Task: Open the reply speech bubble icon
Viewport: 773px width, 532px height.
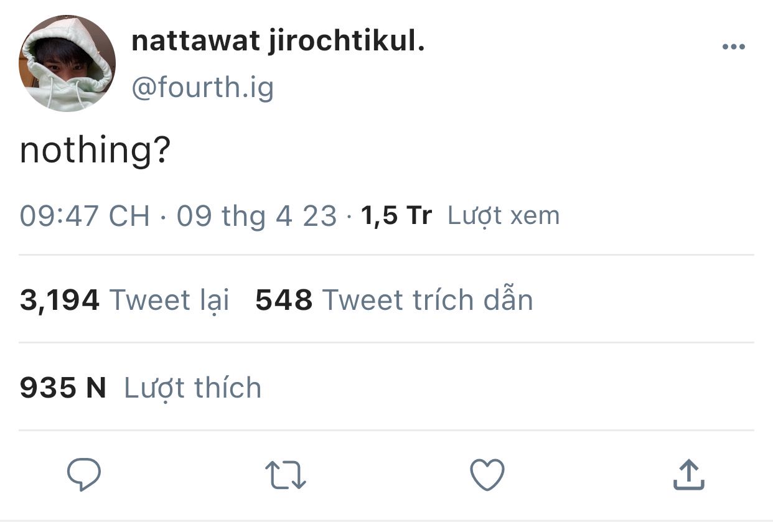Action: [84, 475]
